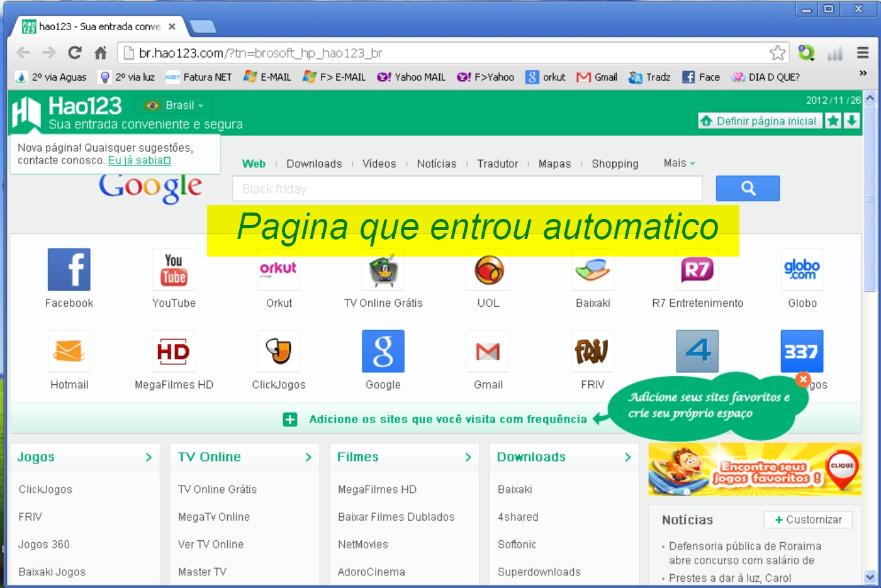Open the Brasil country dropdown

[174, 105]
